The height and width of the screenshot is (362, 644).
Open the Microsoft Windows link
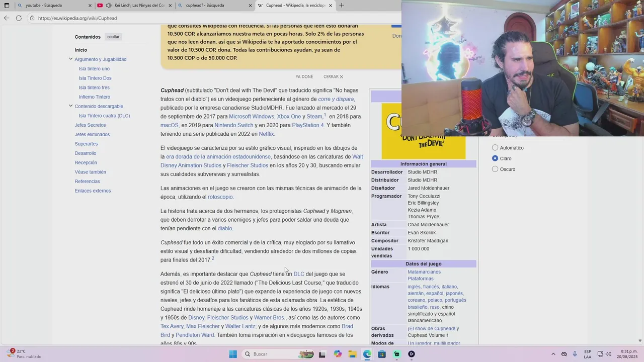(252, 117)
